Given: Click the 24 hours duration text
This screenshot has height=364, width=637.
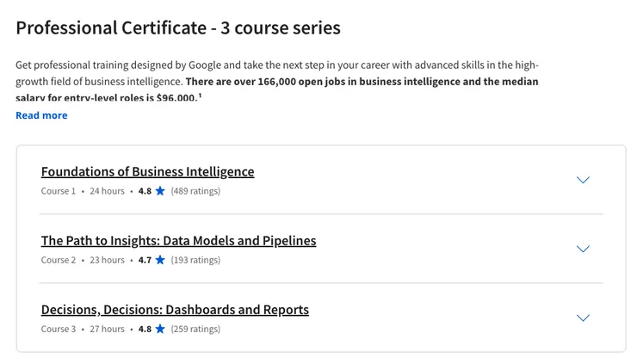Looking at the screenshot, I should point(107,191).
